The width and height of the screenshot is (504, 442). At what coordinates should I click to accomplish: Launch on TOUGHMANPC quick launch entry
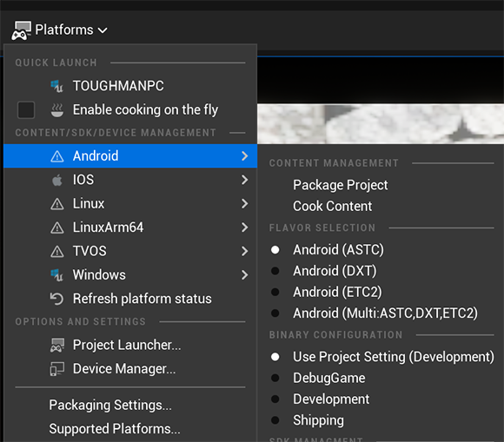coord(130,86)
